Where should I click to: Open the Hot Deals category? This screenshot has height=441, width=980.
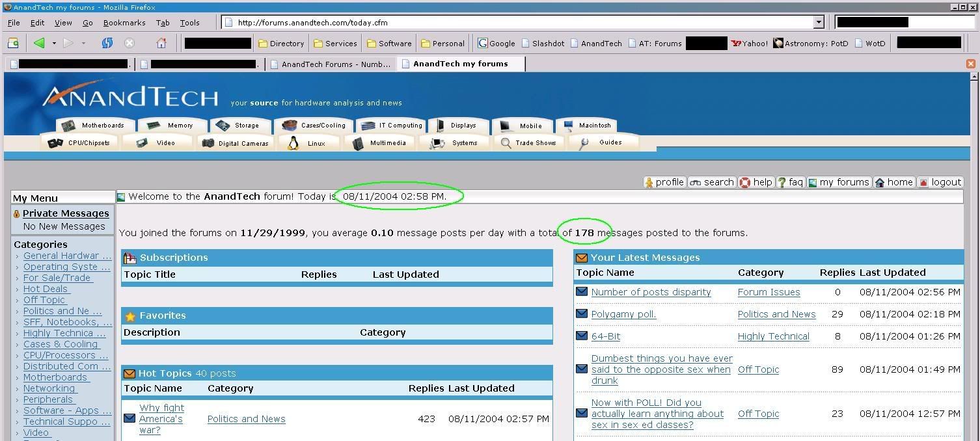pyautogui.click(x=46, y=289)
